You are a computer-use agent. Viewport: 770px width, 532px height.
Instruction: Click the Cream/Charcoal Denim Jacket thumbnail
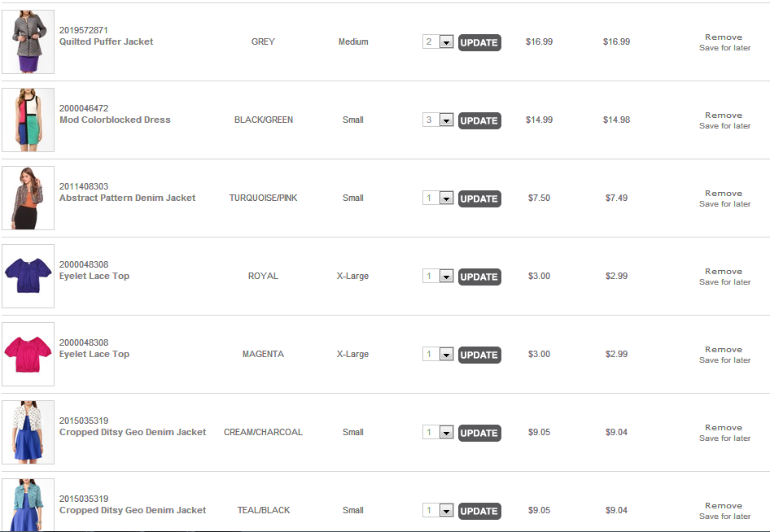[x=28, y=432]
